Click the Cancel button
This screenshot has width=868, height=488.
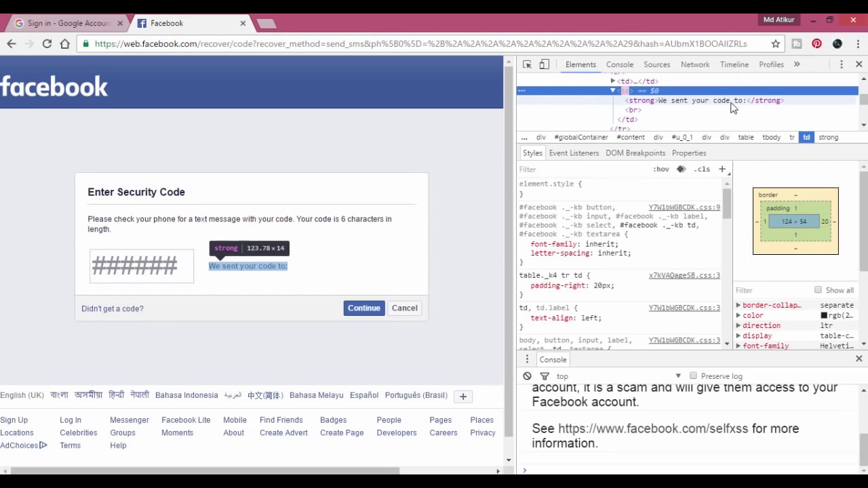point(405,308)
